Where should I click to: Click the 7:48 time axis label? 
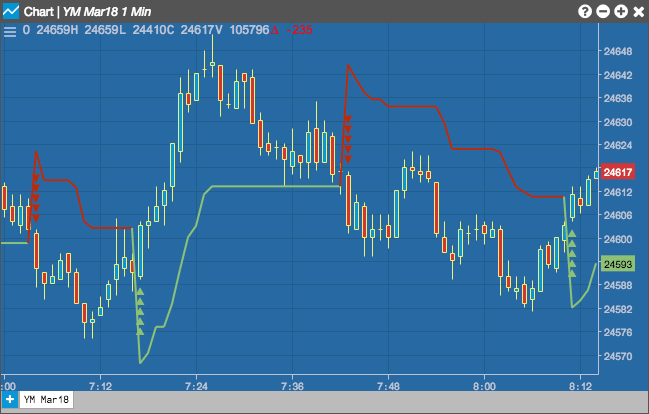(x=388, y=386)
